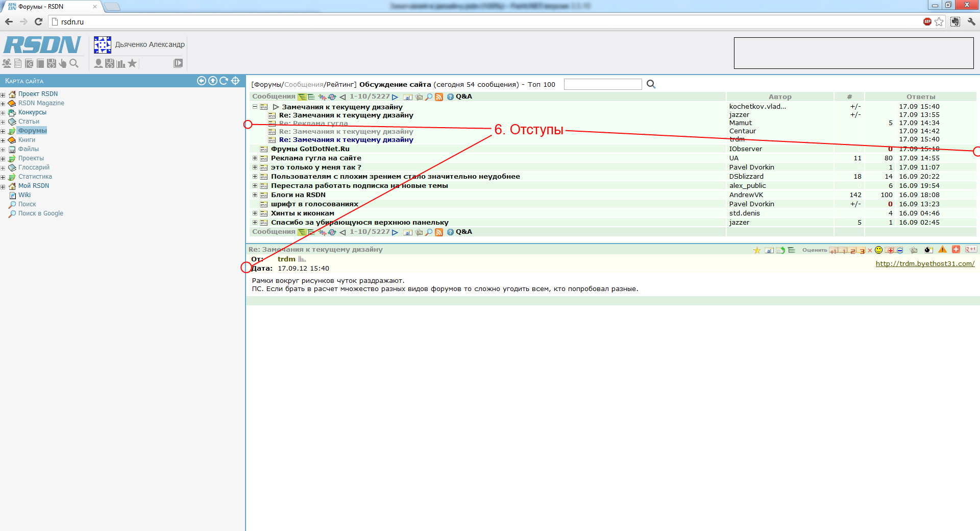This screenshot has height=531, width=980.
Task: Expand the 'Проект RSDN' tree node
Action: click(3, 94)
